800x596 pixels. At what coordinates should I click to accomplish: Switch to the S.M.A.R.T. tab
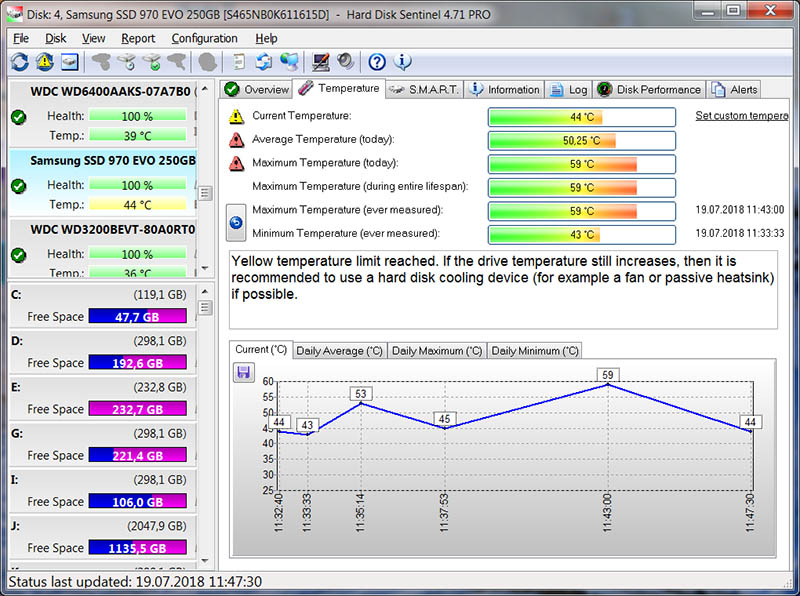click(x=424, y=89)
